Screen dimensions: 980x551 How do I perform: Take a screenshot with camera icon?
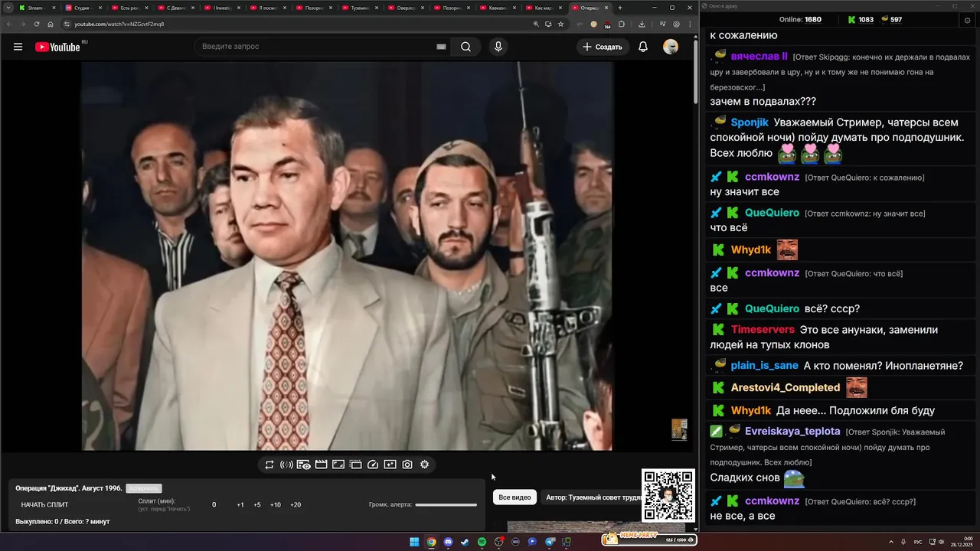pyautogui.click(x=407, y=465)
